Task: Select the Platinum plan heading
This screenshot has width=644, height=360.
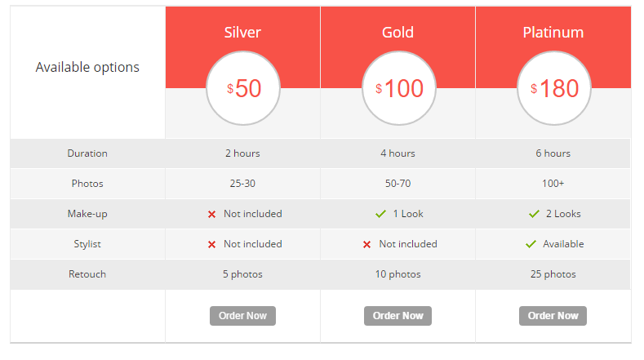Action: [x=553, y=33]
